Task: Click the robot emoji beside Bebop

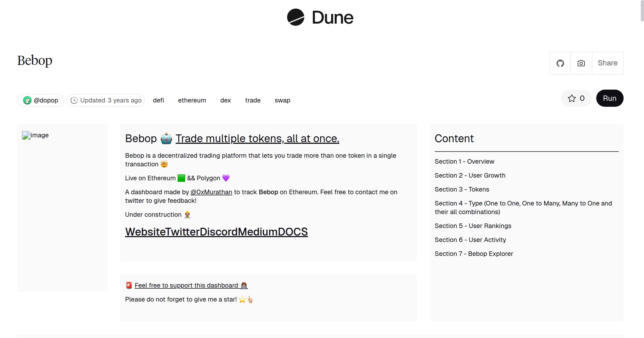Action: click(x=166, y=139)
